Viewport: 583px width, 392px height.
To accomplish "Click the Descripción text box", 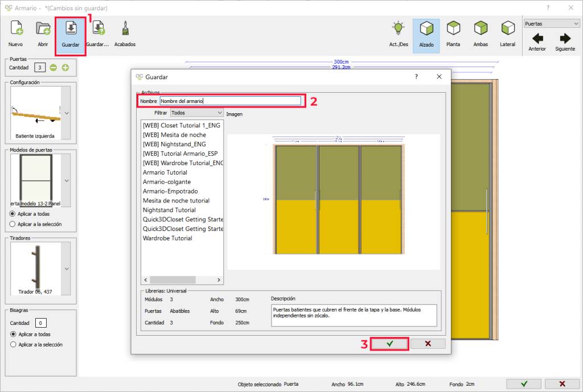I will (354, 315).
